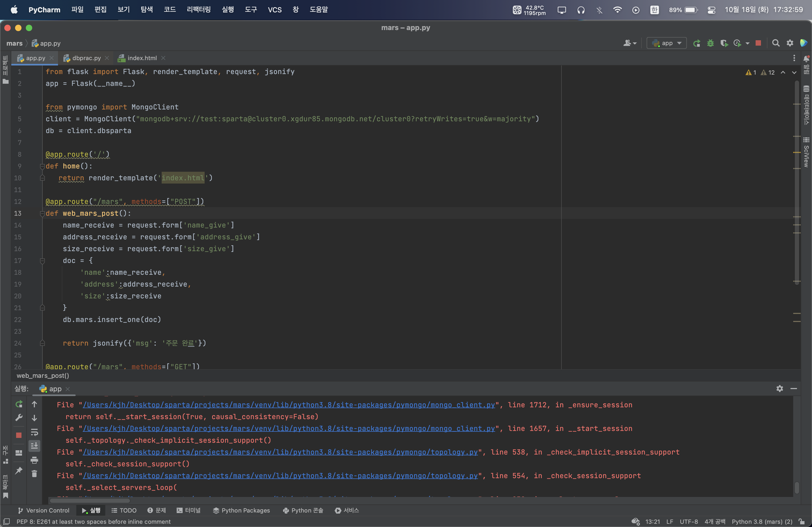Hide the Run panel with minus icon
Screen dimensions: 812x527
pyautogui.click(x=793, y=389)
